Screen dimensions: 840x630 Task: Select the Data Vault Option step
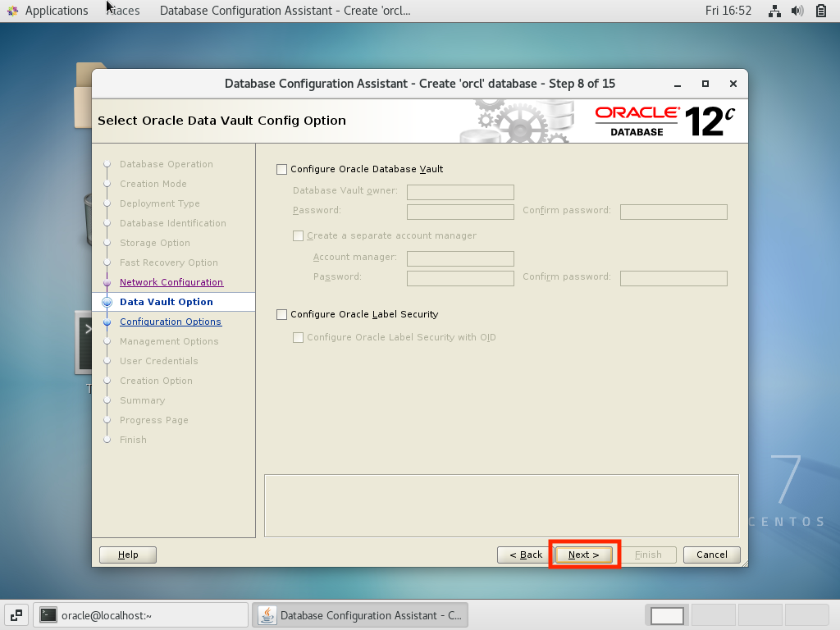click(166, 302)
